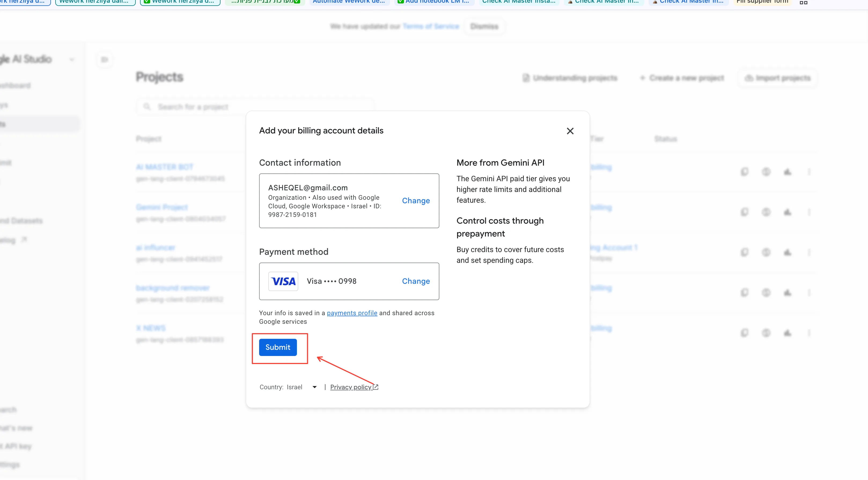Screen dimensions: 868x480
Task: Open the Terms of Service link
Action: point(431,26)
